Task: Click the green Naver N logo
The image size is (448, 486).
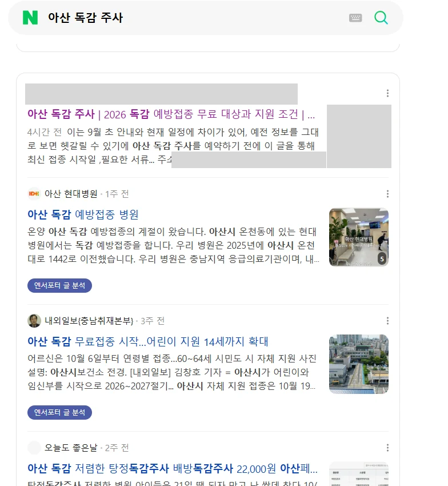Action: coord(30,17)
